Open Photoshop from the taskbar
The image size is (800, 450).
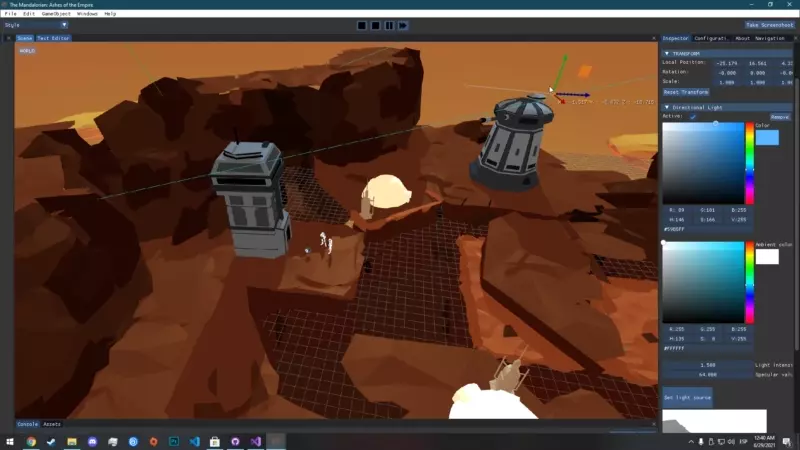(x=174, y=442)
